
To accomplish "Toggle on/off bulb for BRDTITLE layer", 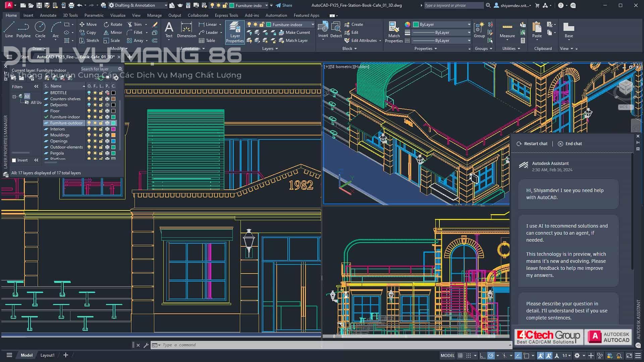I will click(89, 93).
